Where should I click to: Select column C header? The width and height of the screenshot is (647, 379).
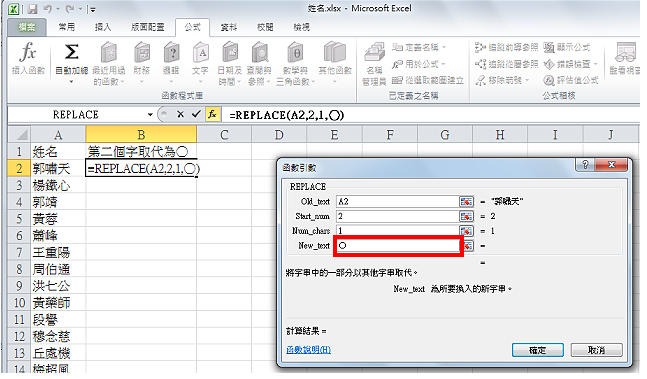224,134
